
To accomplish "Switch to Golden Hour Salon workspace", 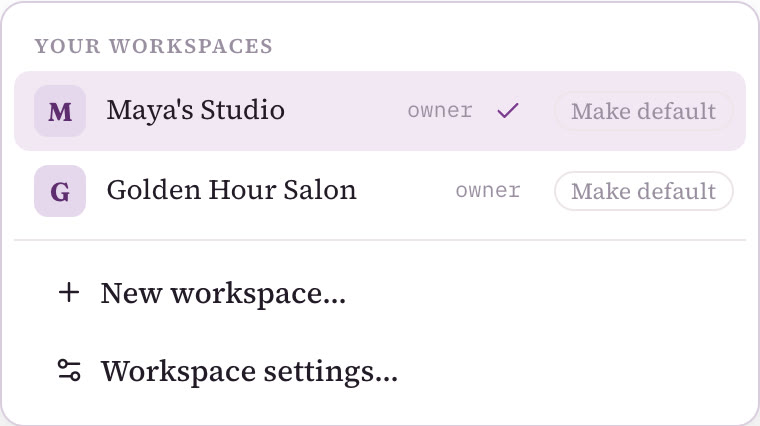I will tap(380, 191).
